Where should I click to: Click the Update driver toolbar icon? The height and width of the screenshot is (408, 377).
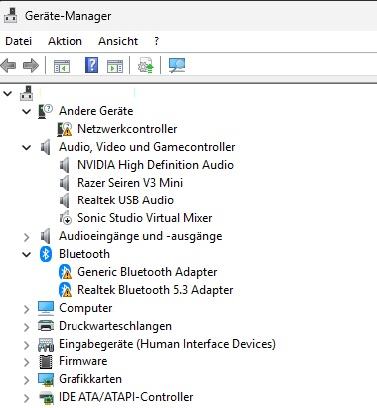pyautogui.click(x=146, y=65)
